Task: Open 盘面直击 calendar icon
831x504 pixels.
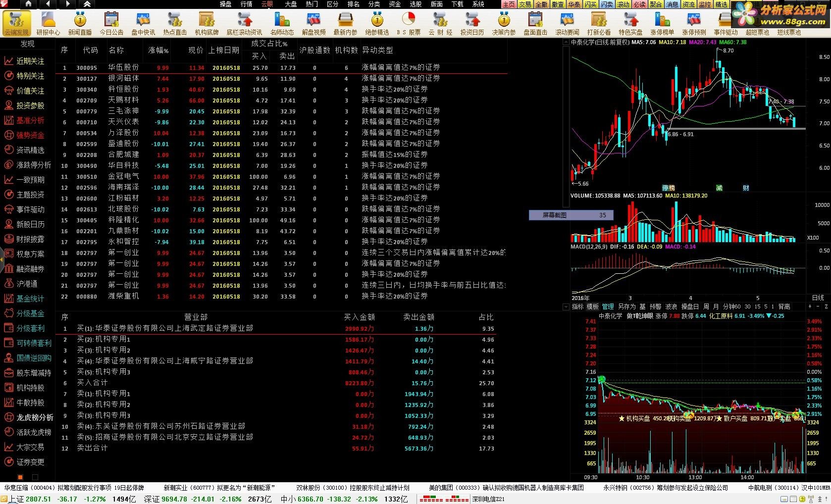Action: (x=535, y=23)
